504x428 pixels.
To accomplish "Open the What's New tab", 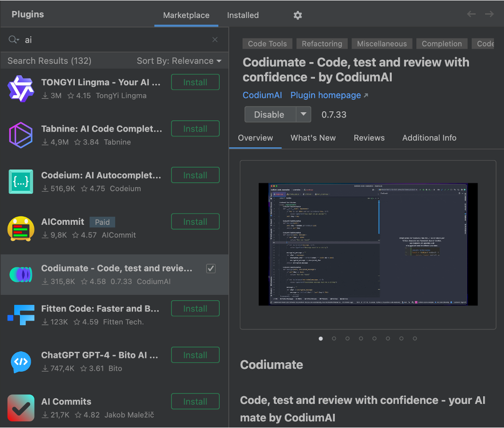I will point(313,138).
